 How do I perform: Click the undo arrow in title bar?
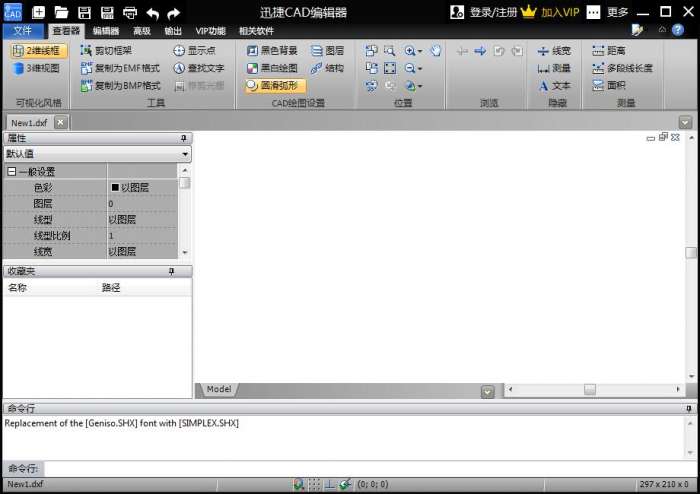coord(152,13)
